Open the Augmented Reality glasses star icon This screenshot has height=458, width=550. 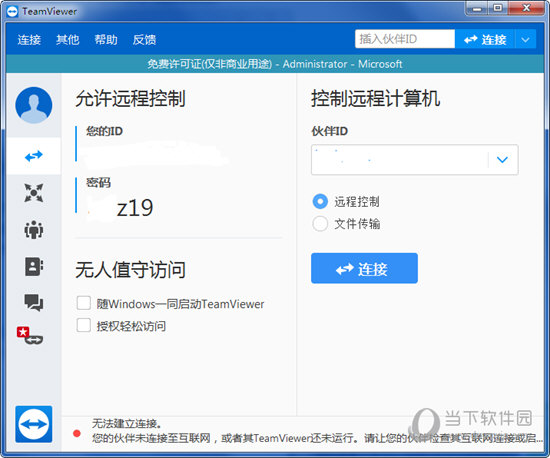pyautogui.click(x=30, y=336)
